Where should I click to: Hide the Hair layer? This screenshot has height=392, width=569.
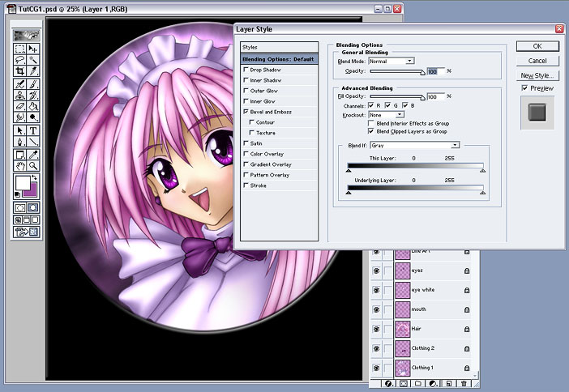click(x=376, y=329)
